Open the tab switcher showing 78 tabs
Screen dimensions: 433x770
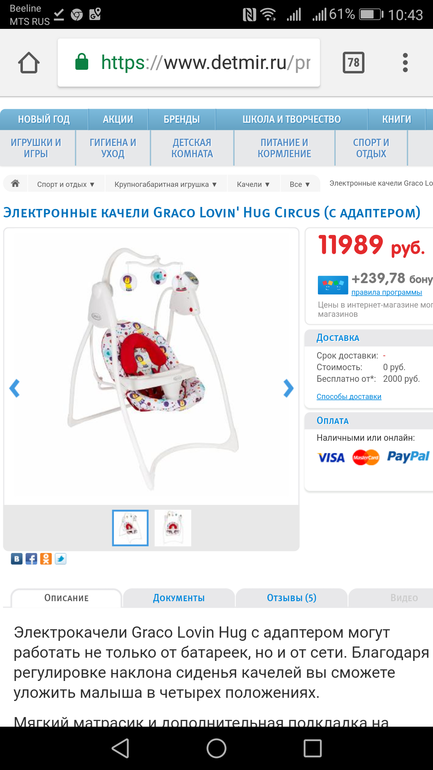click(x=353, y=62)
